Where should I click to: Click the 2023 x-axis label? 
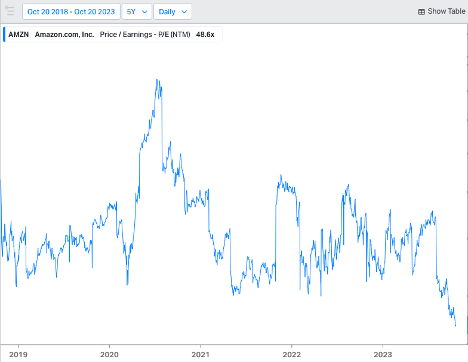point(383,354)
